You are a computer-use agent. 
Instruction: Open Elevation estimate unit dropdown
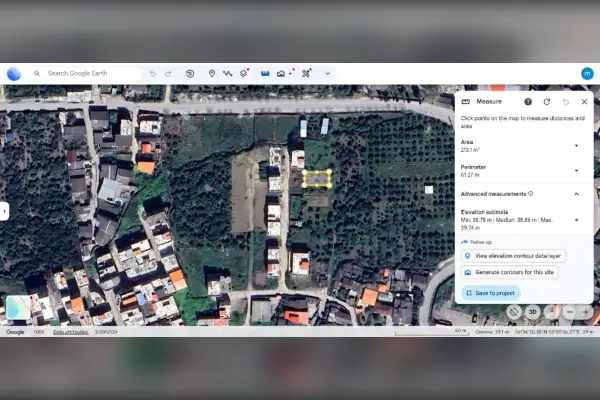576,220
